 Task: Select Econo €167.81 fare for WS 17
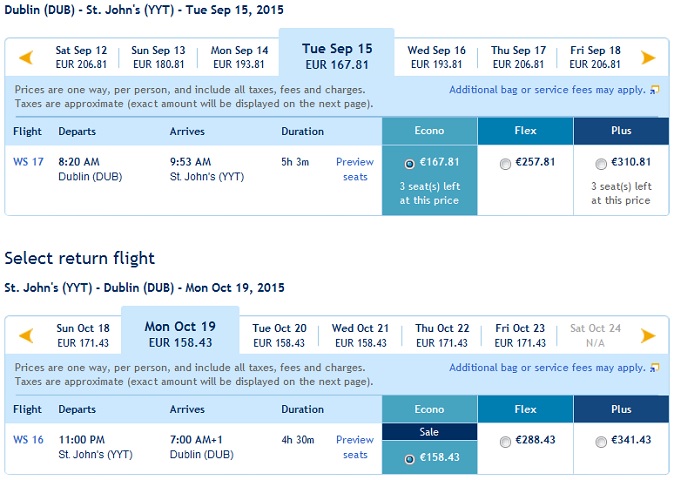(409, 164)
